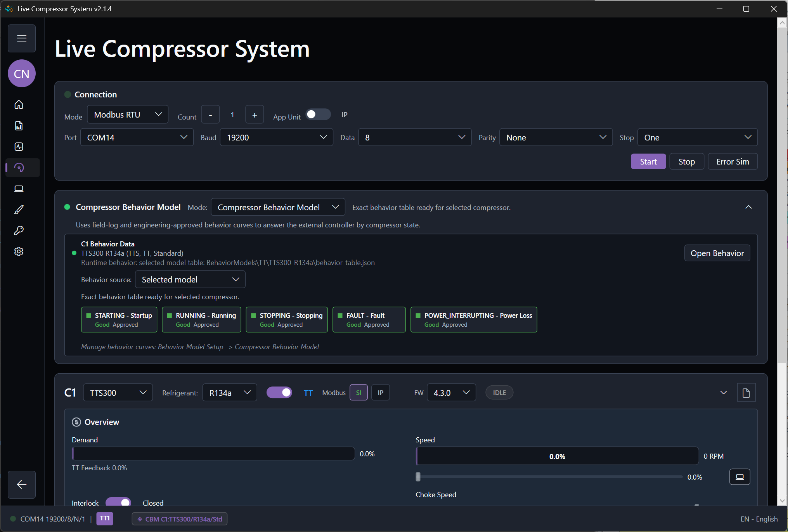The image size is (788, 532).
Task: Click the Demand progress bar
Action: (x=213, y=454)
